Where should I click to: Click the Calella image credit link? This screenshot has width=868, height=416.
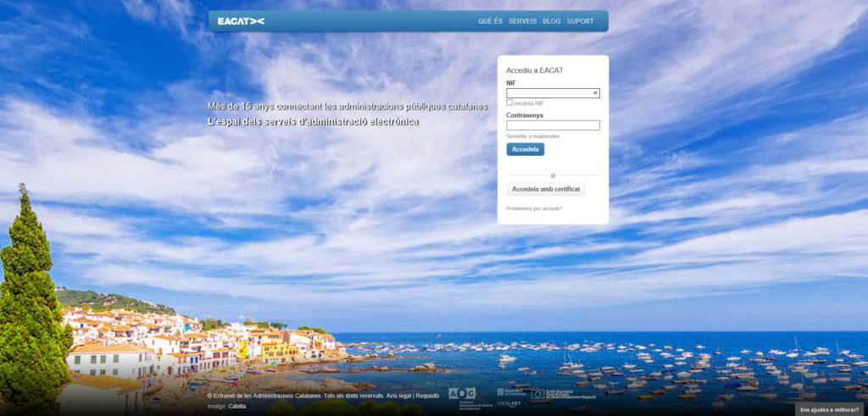tap(236, 407)
